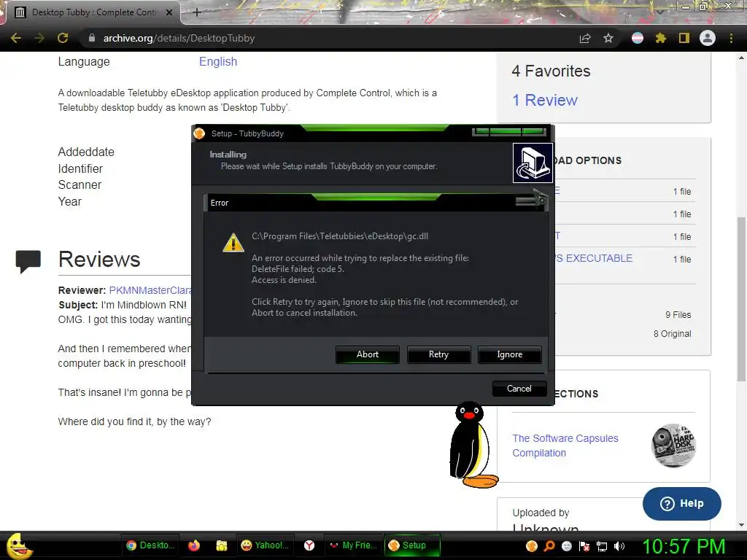
Task: Switch to the My Frie... taskbar window
Action: pos(353,545)
